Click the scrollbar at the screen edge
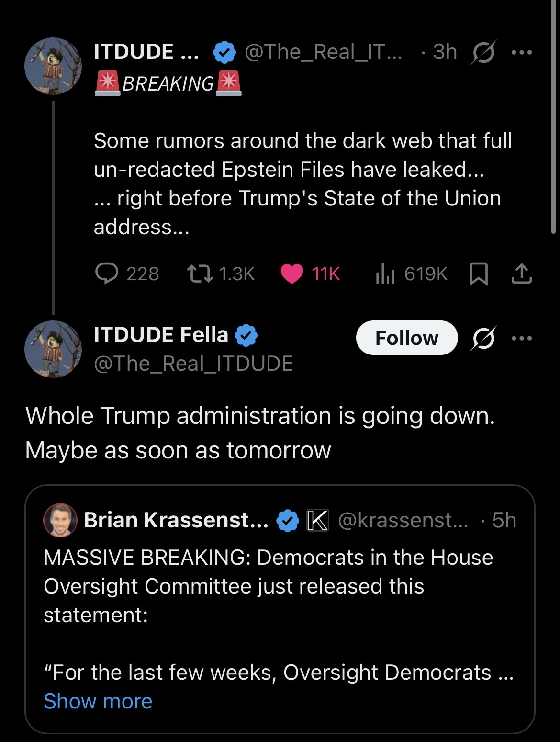This screenshot has height=742, width=560. (554, 115)
